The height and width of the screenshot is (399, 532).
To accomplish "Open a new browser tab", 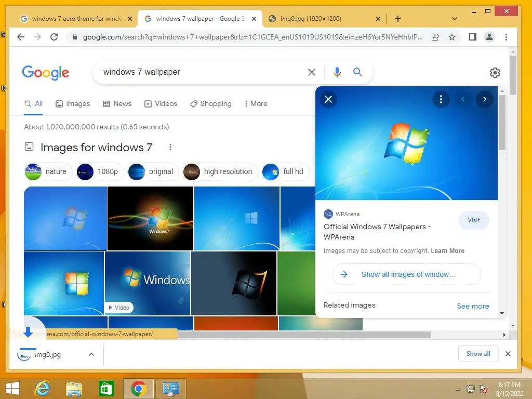I will pos(398,19).
